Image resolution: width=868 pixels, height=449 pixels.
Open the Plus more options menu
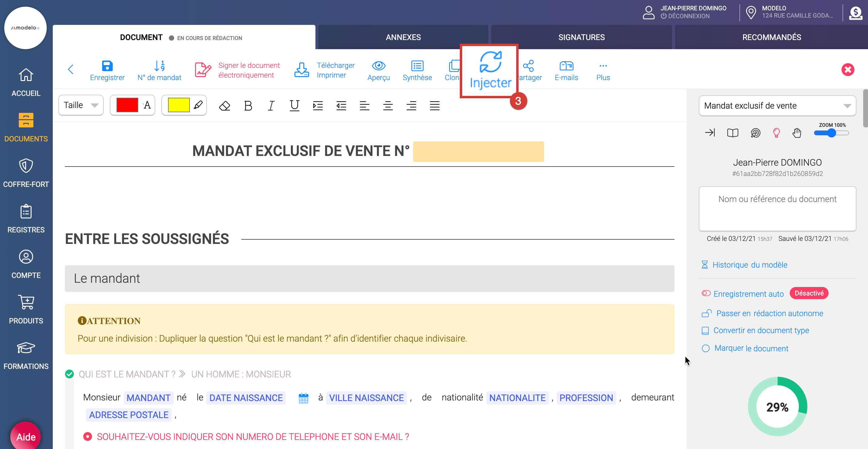pyautogui.click(x=603, y=70)
